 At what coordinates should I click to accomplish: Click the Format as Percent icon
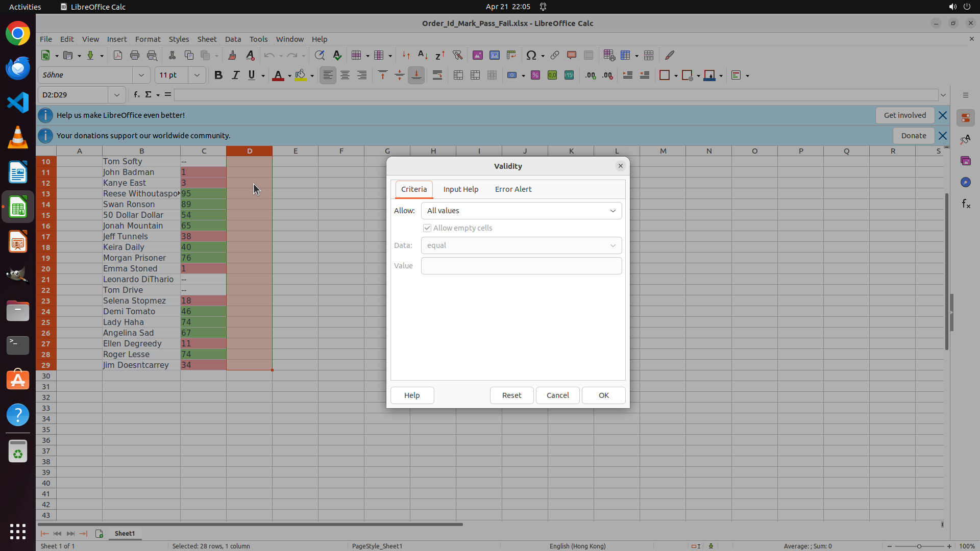[535, 76]
